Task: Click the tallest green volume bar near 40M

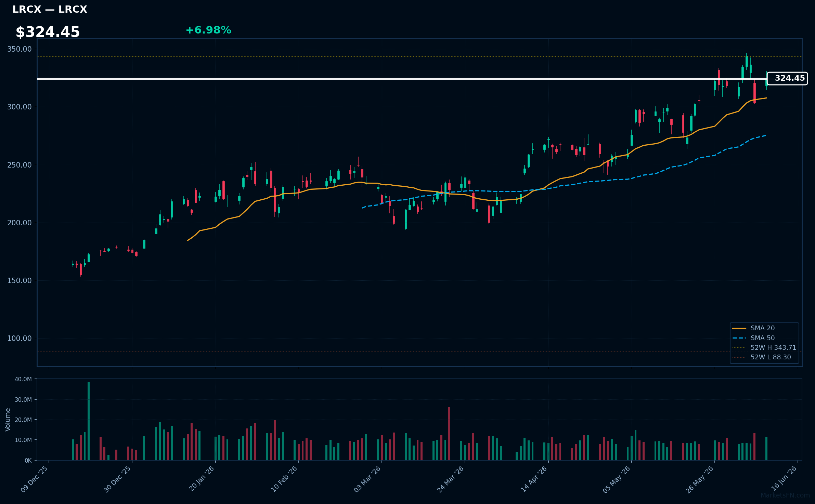Action: coord(89,421)
